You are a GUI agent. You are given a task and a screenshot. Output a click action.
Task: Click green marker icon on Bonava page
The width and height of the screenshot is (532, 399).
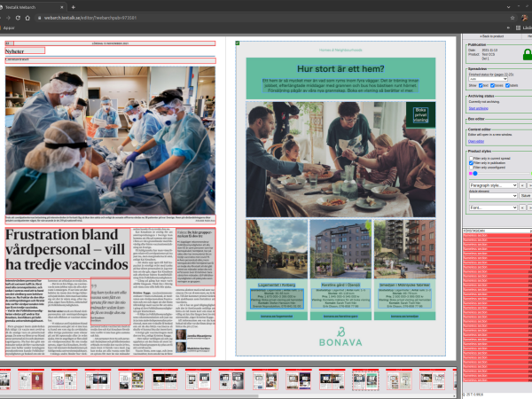pos(238,43)
